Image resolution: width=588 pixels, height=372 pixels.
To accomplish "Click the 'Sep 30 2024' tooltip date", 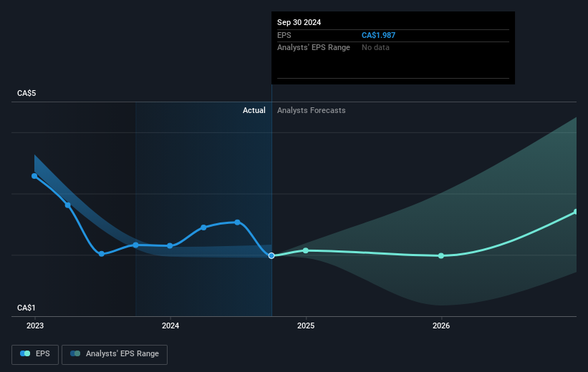I will click(299, 22).
